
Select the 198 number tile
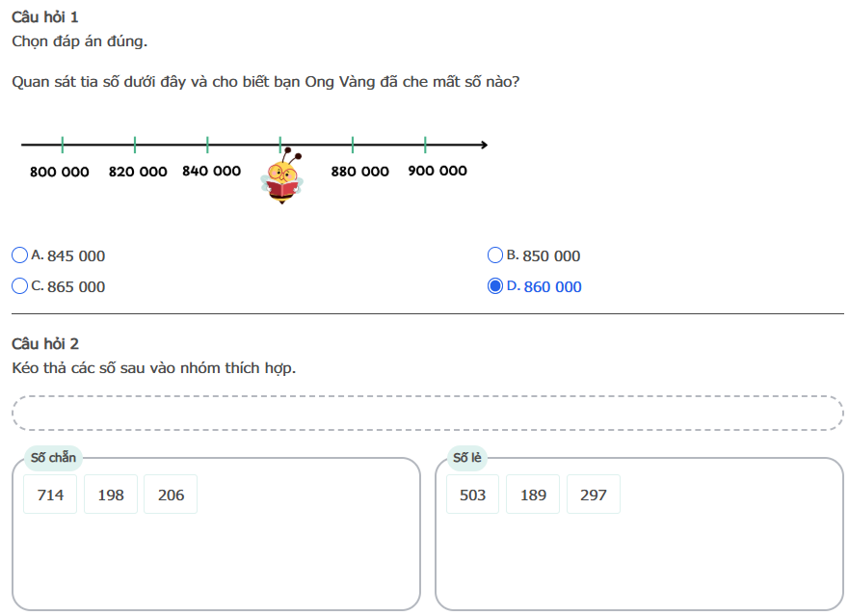(x=111, y=495)
